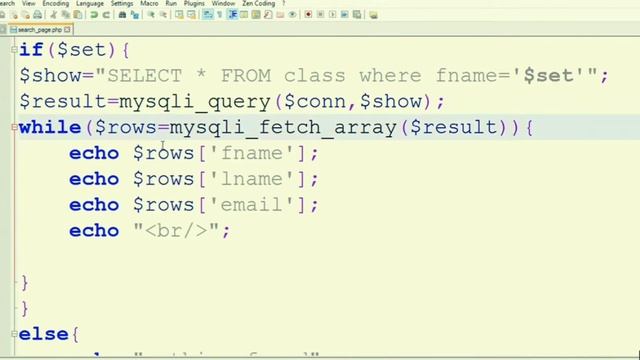The image size is (640, 360).
Task: Click the 'email' string in echo line
Action: pos(251,205)
